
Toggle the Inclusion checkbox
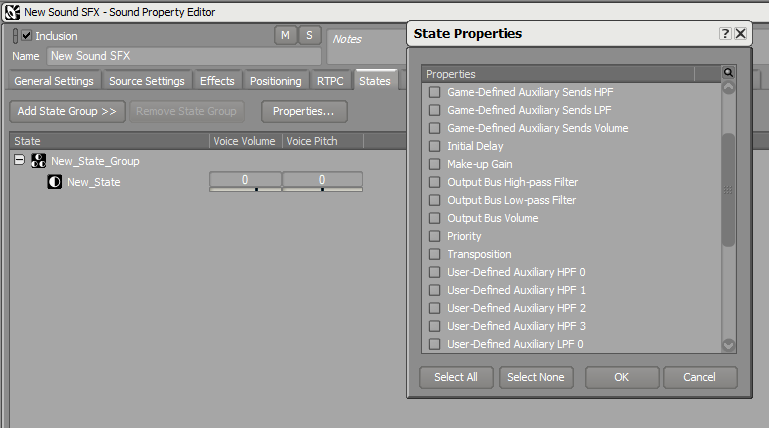tap(26, 36)
